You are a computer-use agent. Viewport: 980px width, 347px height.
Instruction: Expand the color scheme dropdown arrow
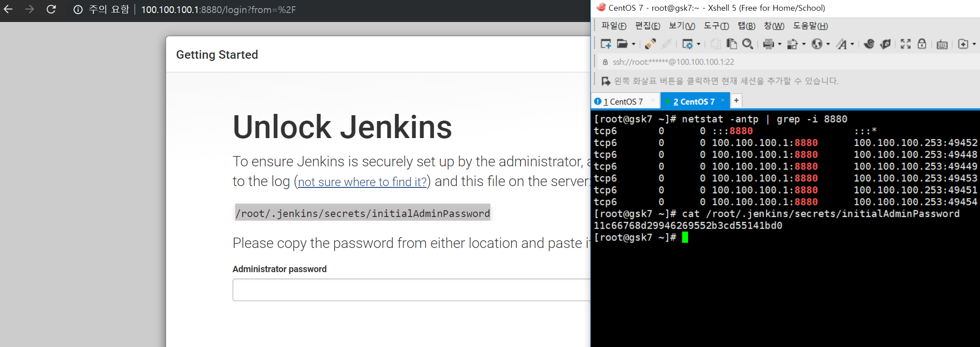(804, 44)
